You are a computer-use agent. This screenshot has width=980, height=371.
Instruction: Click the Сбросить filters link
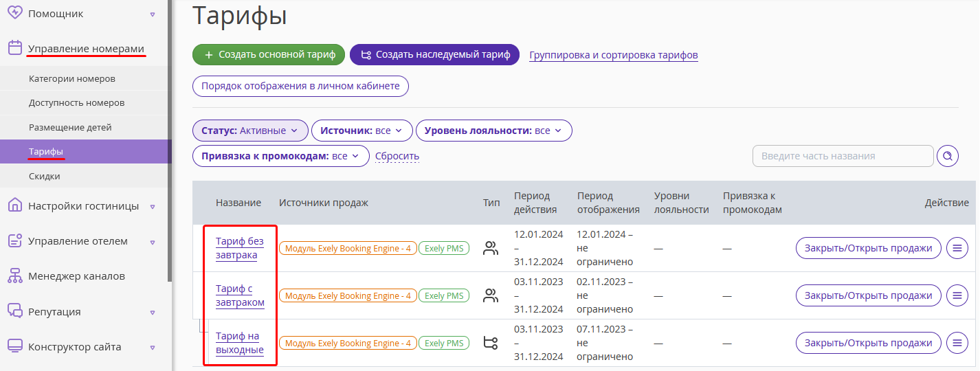coord(397,156)
